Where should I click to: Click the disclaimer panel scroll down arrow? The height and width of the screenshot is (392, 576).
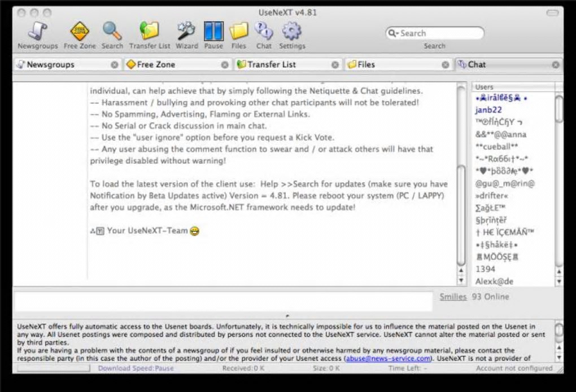click(559, 357)
